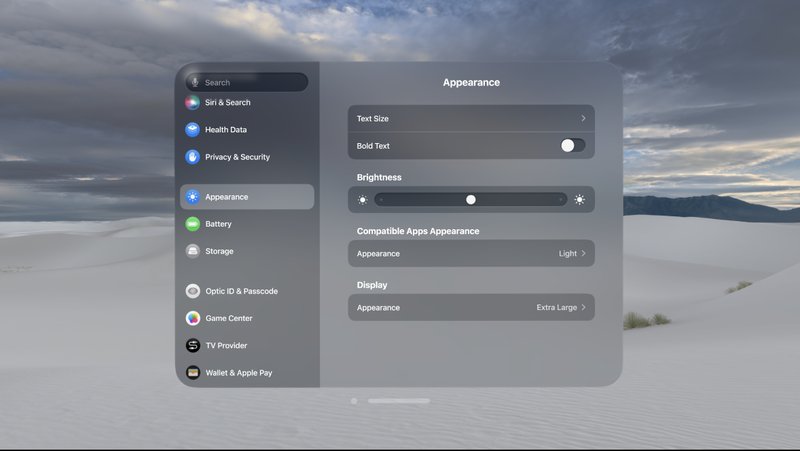Open Compatible Apps Appearance row
Image resolution: width=800 pixels, height=451 pixels.
[471, 253]
